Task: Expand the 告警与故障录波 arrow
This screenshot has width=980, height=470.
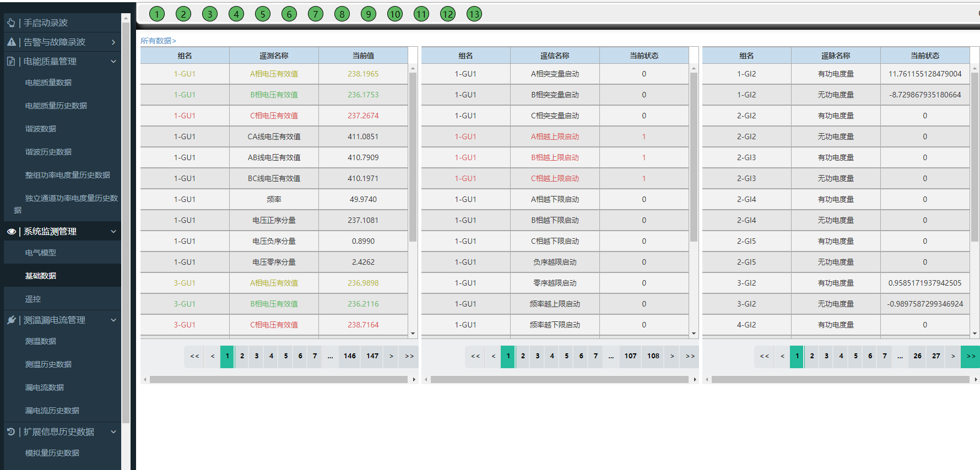Action: pos(113,42)
